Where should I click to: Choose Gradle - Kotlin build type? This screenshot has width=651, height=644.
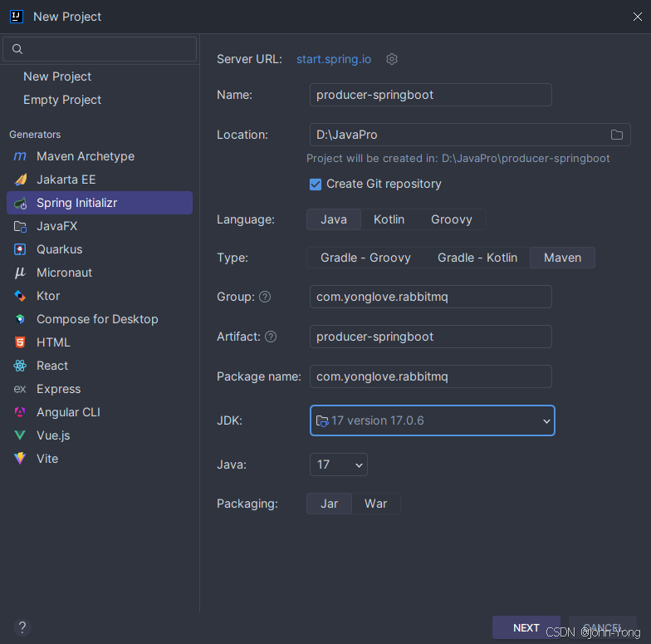[x=477, y=258]
